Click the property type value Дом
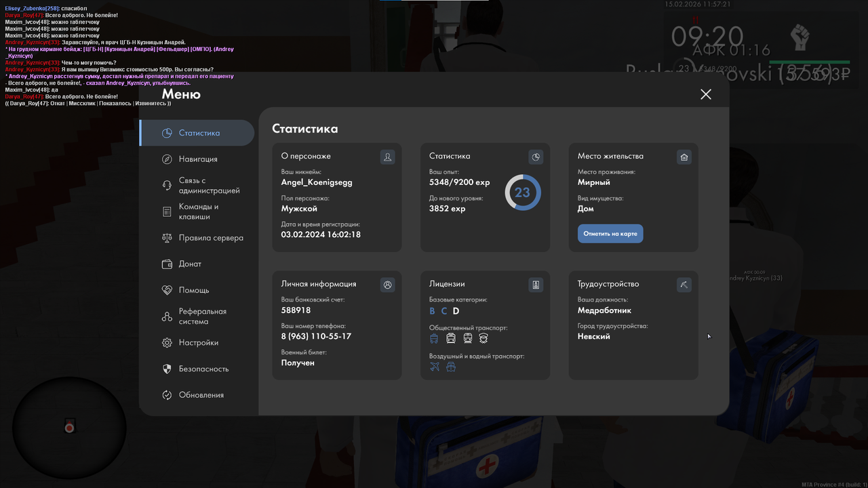The width and height of the screenshot is (868, 488). [586, 209]
